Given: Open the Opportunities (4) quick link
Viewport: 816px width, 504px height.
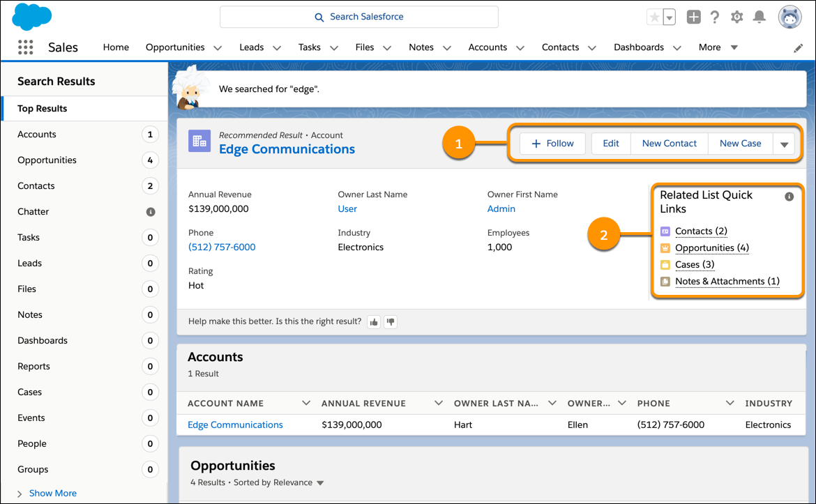Looking at the screenshot, I should [x=712, y=247].
